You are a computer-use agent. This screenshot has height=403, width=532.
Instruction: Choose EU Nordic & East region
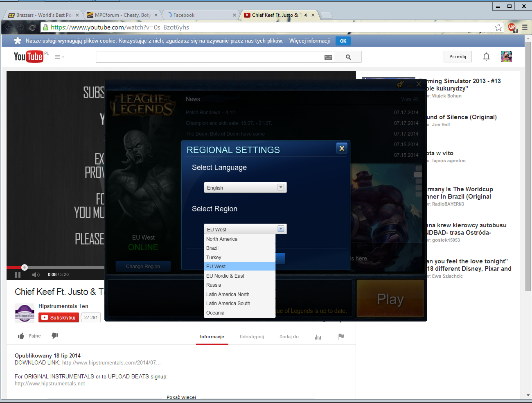point(240,276)
